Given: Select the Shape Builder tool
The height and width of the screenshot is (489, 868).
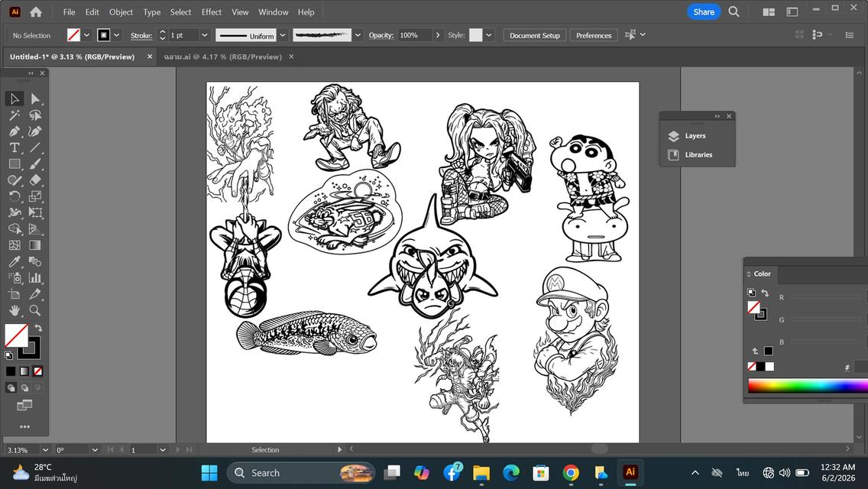Looking at the screenshot, I should [x=15, y=228].
